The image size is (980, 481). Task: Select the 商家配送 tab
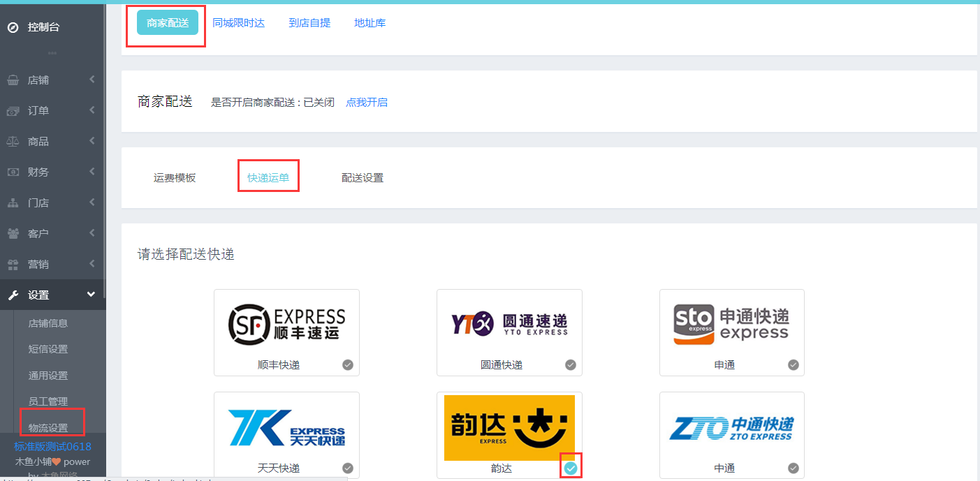pos(168,23)
